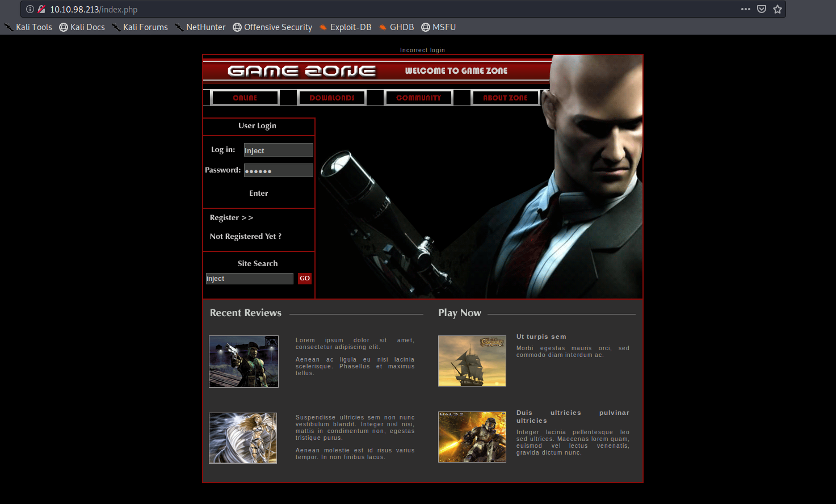Open the Kali Tools bookmark
The image size is (836, 504).
pos(28,27)
